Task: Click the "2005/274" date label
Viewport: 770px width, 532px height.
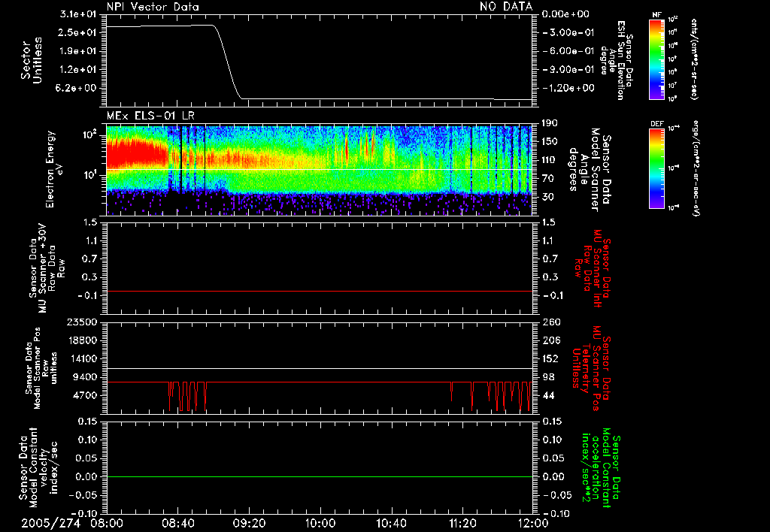Action: coord(52,524)
